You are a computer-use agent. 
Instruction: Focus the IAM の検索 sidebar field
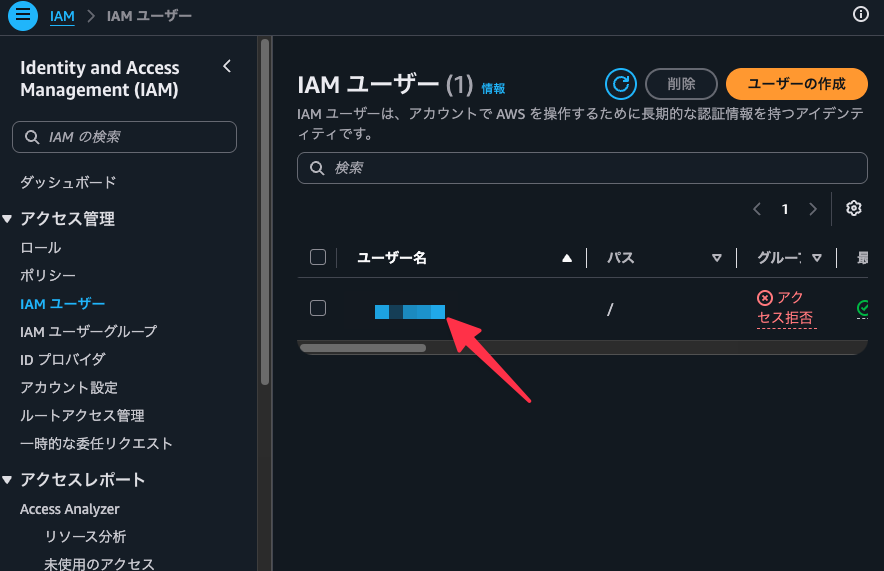coord(125,137)
